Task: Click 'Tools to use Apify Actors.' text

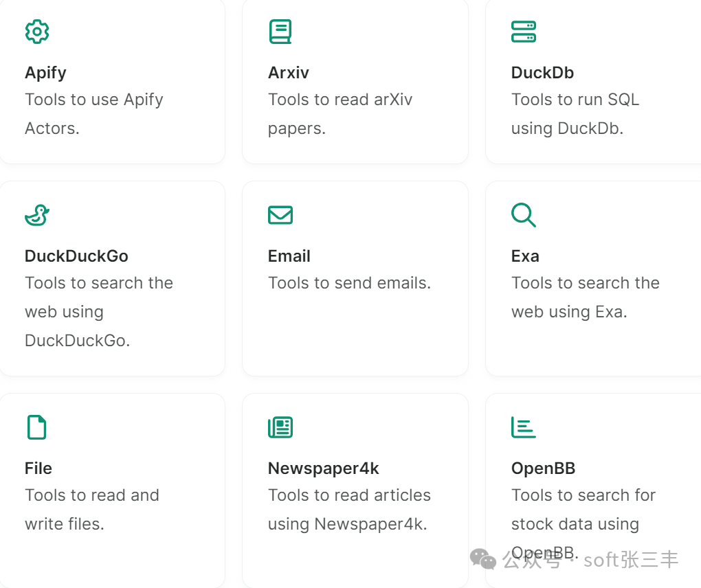Action: [x=94, y=114]
